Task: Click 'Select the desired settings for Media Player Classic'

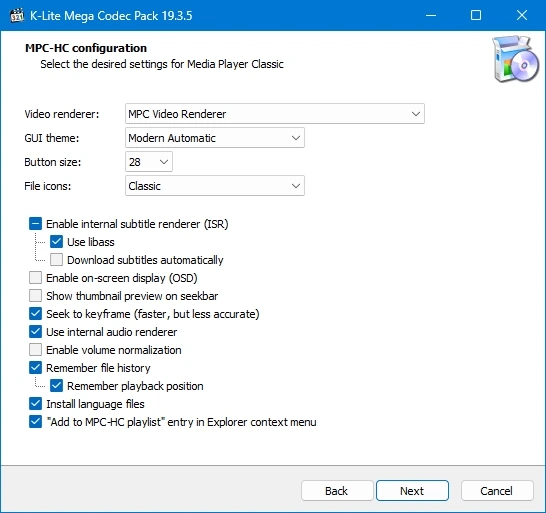Action: pos(162,64)
